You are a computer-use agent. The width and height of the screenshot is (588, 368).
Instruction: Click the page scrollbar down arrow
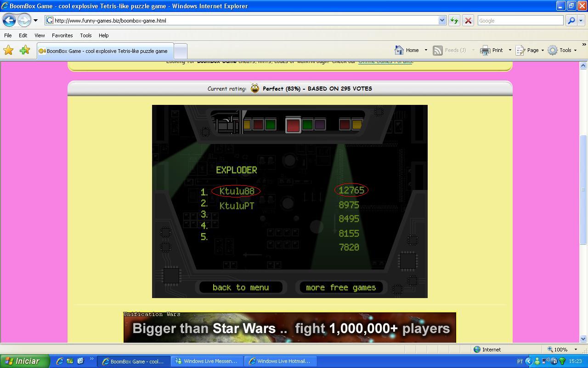(x=583, y=339)
